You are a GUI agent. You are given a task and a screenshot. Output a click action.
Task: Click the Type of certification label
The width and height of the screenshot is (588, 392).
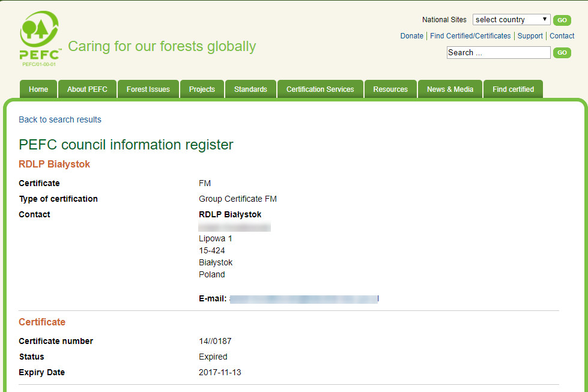58,199
